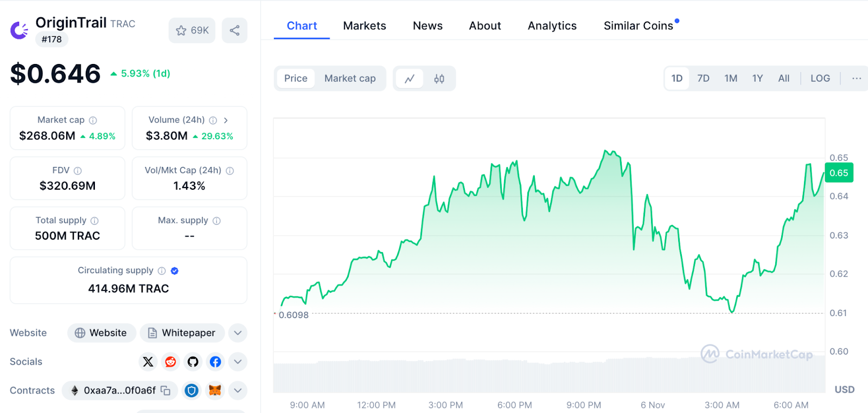Image resolution: width=868 pixels, height=413 pixels.
Task: Switch to the Analytics tab
Action: tap(552, 26)
